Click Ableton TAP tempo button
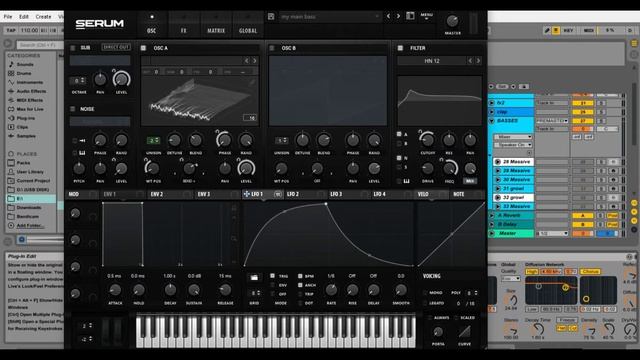The height and width of the screenshot is (360, 640). [x=11, y=30]
